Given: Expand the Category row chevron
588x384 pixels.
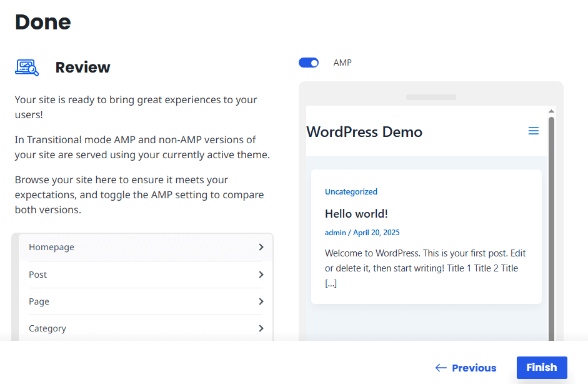Looking at the screenshot, I should pos(261,328).
